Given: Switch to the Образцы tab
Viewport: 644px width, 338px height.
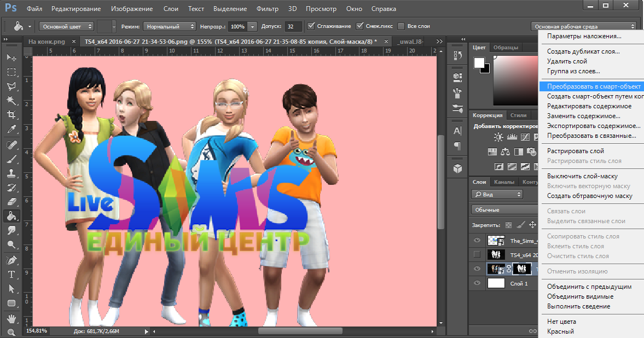Looking at the screenshot, I should tap(506, 47).
